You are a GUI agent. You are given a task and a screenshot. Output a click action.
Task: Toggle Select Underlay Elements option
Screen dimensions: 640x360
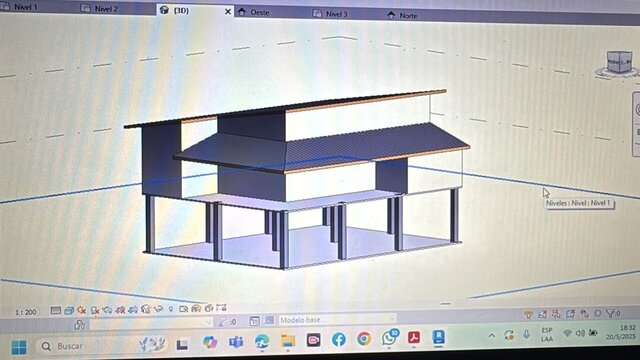[543, 314]
